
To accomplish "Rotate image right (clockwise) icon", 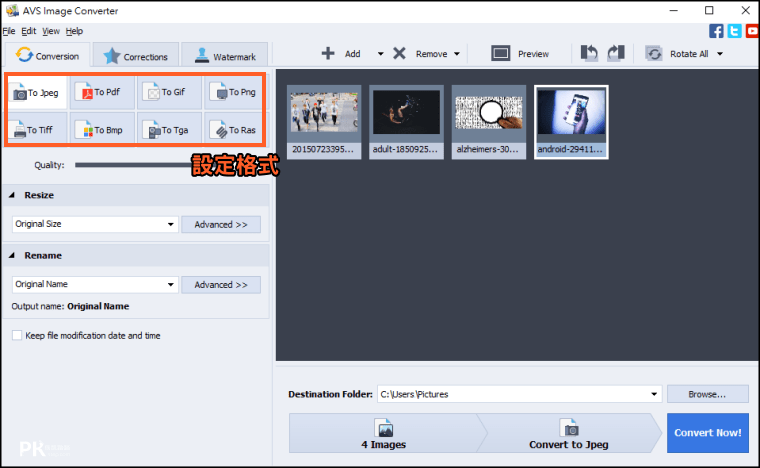I will [x=616, y=53].
